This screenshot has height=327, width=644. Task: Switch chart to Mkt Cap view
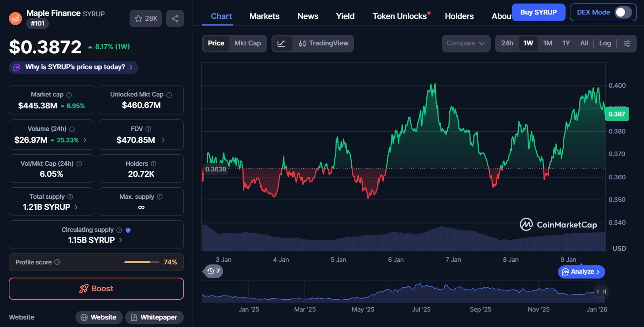[247, 43]
